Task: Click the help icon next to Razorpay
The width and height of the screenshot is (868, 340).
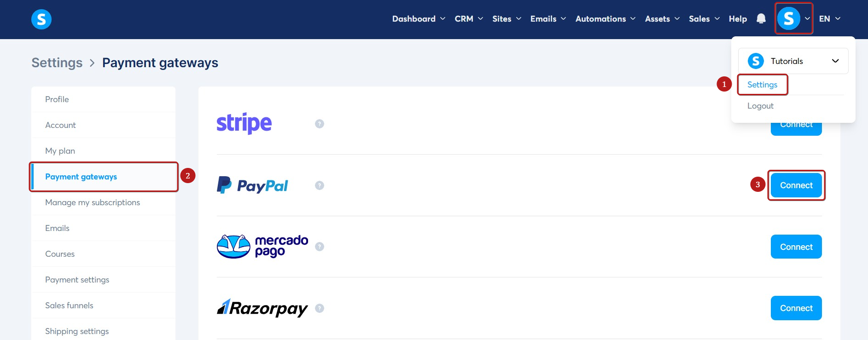Action: coord(320,308)
